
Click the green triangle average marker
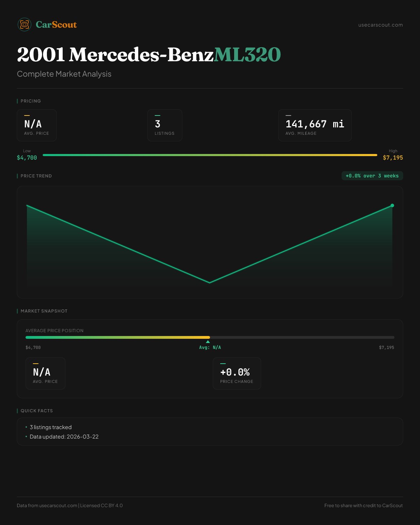(208, 342)
